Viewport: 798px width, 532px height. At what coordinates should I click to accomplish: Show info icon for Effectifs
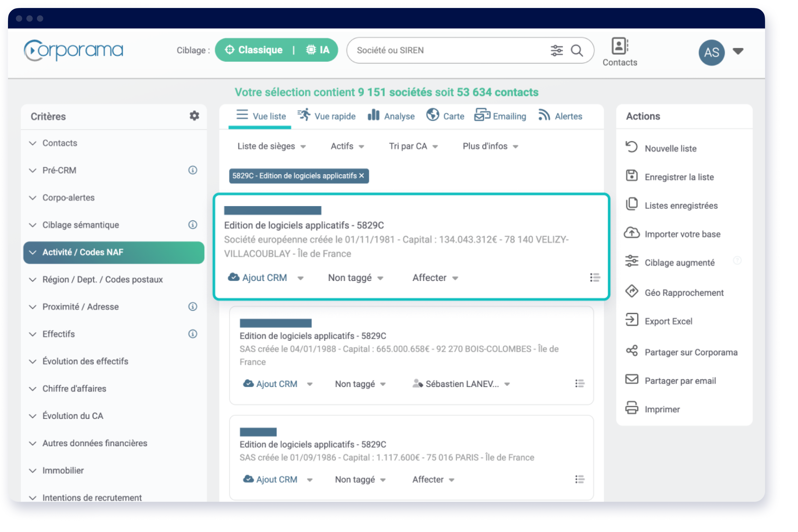click(x=193, y=334)
